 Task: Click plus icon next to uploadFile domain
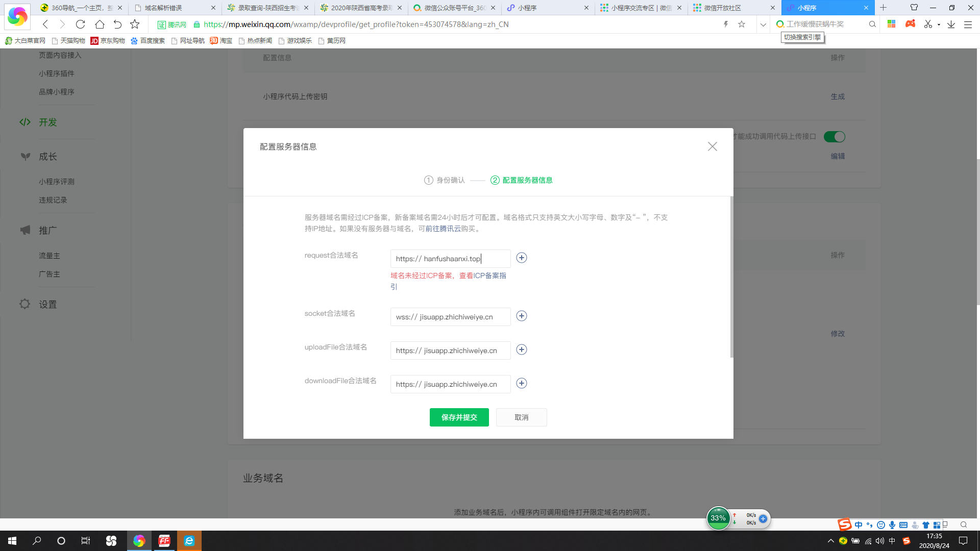pyautogui.click(x=521, y=349)
